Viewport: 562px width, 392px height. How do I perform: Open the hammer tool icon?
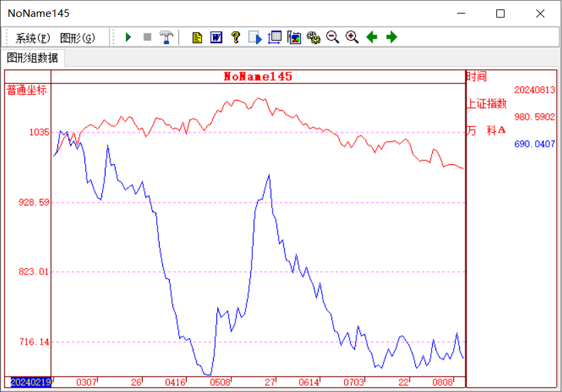click(x=166, y=37)
